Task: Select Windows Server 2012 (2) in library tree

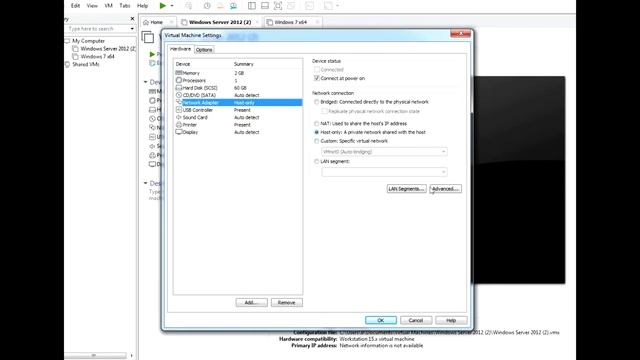Action: click(108, 49)
